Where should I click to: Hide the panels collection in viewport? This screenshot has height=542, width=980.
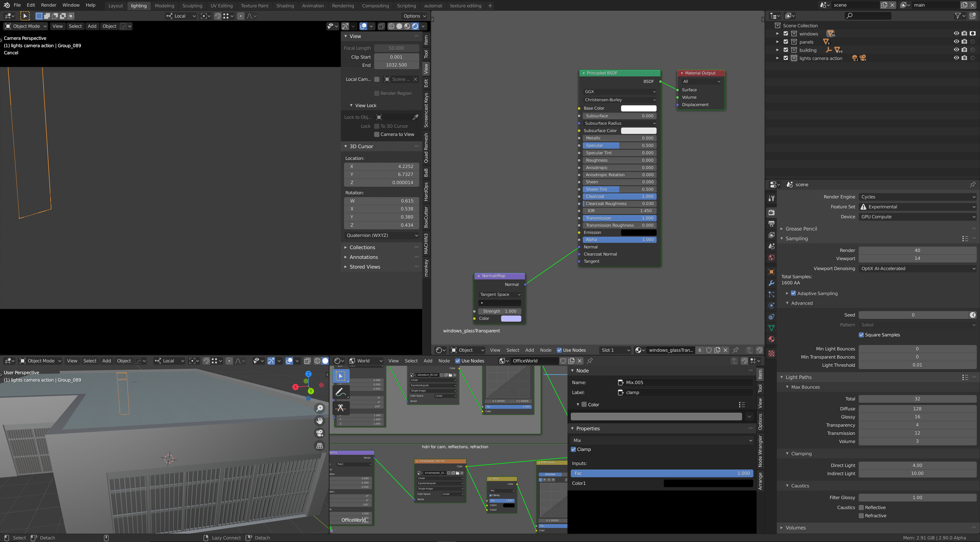[x=956, y=42]
